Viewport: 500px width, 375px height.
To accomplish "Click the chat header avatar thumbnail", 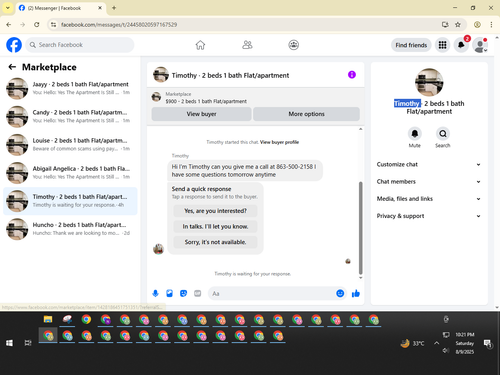I will point(161,75).
